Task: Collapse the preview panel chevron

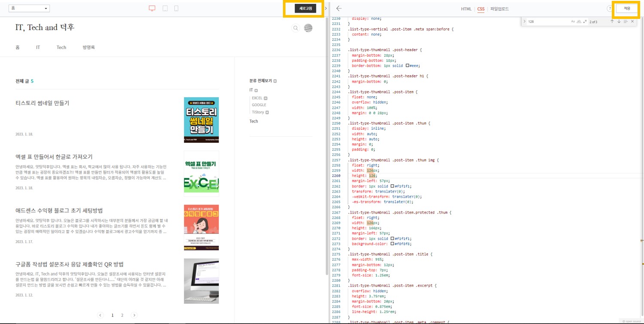Action: tap(326, 9)
